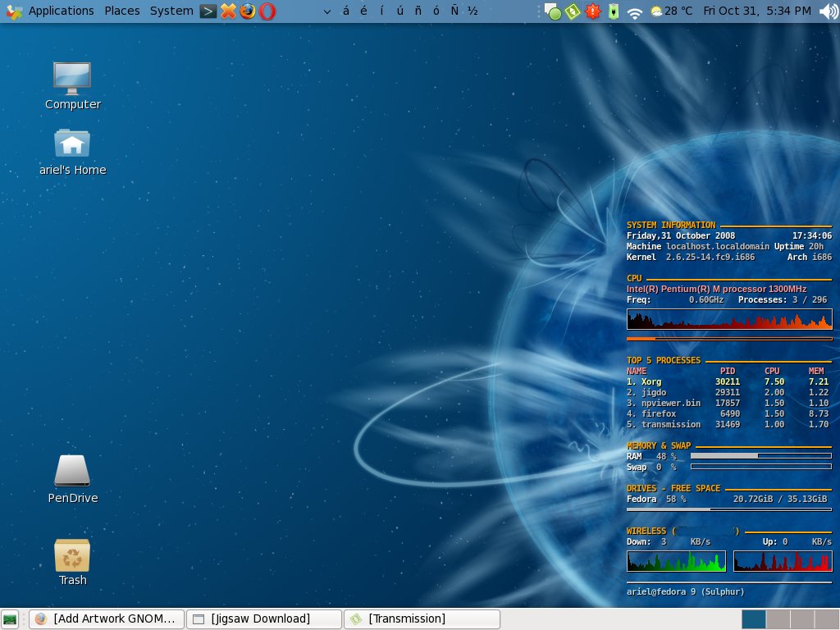Click the firefox process row

coord(728,414)
